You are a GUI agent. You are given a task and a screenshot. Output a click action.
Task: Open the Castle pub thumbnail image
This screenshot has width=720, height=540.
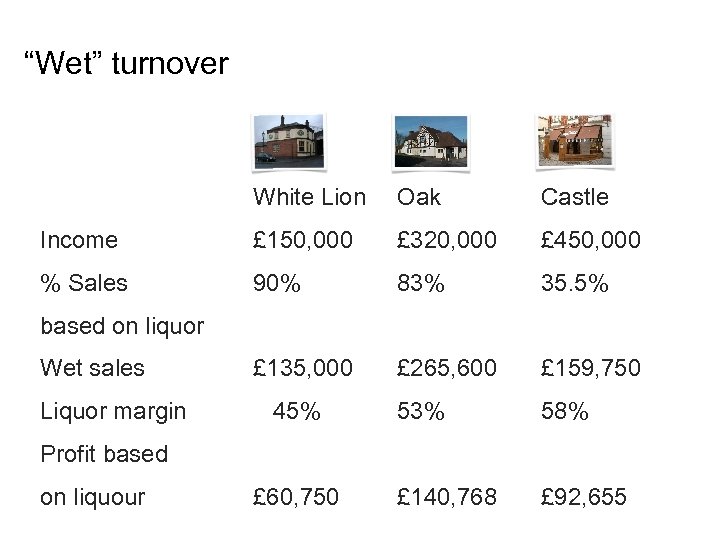point(574,140)
